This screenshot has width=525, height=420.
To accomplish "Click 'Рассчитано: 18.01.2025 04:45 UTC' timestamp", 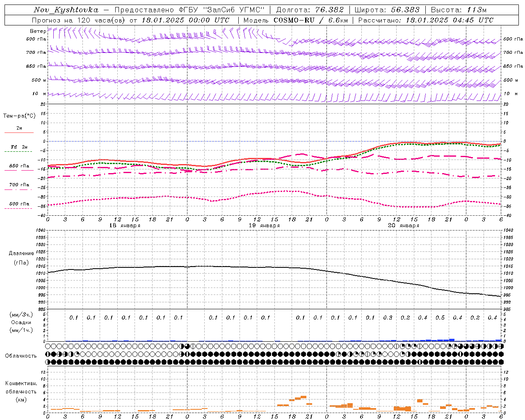I will (x=426, y=20).
